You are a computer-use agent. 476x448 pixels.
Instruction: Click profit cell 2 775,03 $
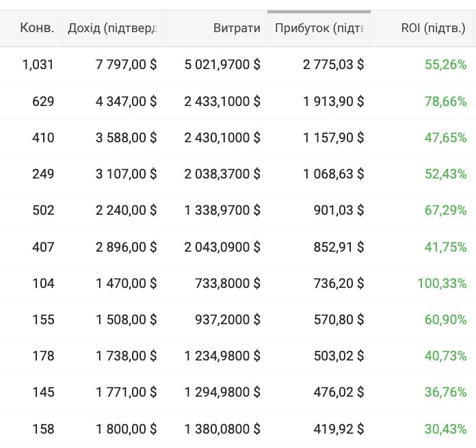[x=333, y=65]
